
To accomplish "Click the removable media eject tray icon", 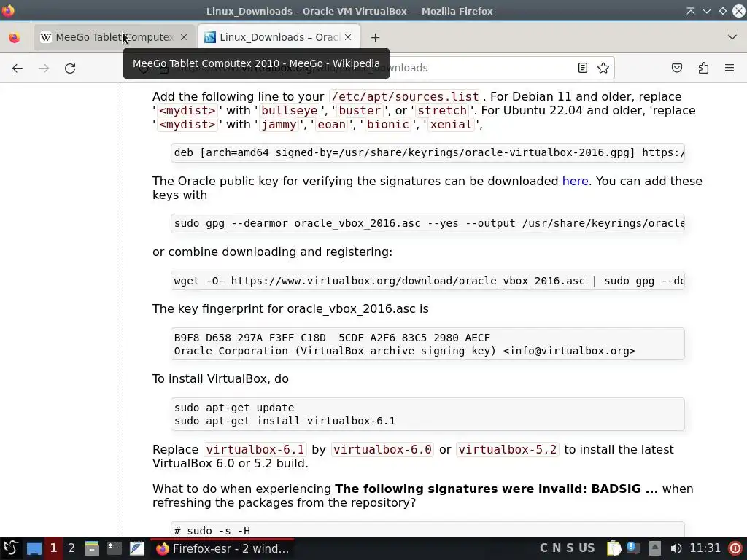I will click(x=655, y=548).
